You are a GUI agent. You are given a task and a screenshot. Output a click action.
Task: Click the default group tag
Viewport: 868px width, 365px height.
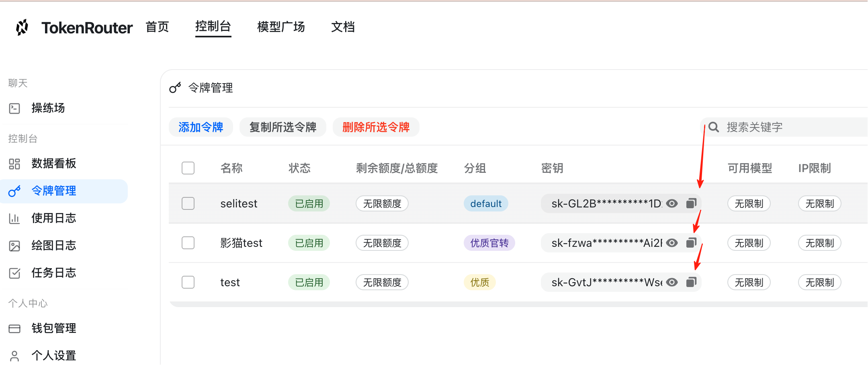click(x=486, y=203)
